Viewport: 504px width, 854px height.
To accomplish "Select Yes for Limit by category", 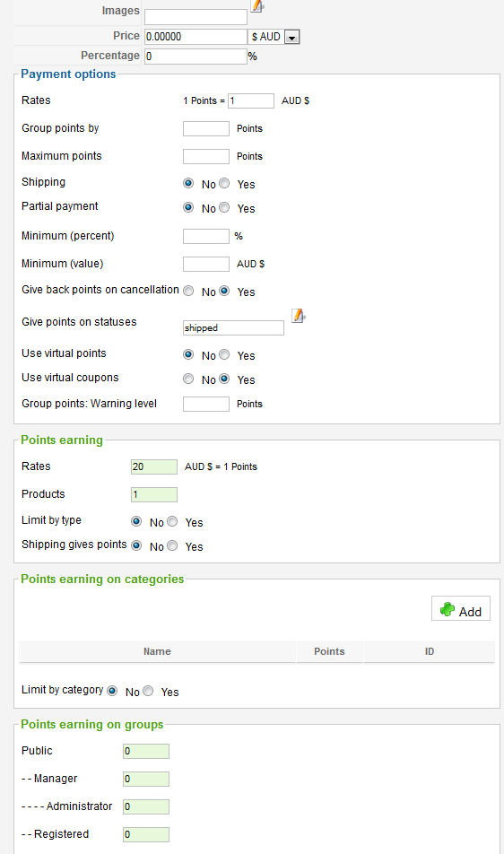I will (x=148, y=691).
